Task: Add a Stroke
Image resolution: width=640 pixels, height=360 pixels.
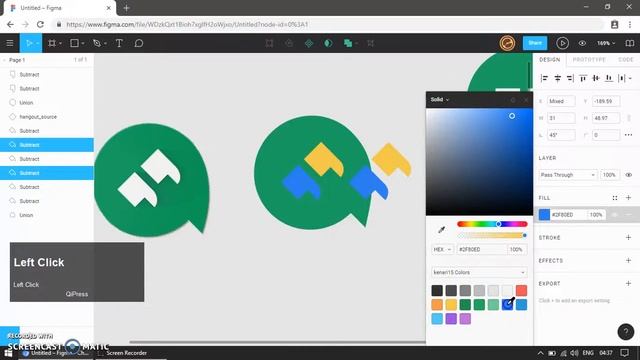Action: coord(629,238)
